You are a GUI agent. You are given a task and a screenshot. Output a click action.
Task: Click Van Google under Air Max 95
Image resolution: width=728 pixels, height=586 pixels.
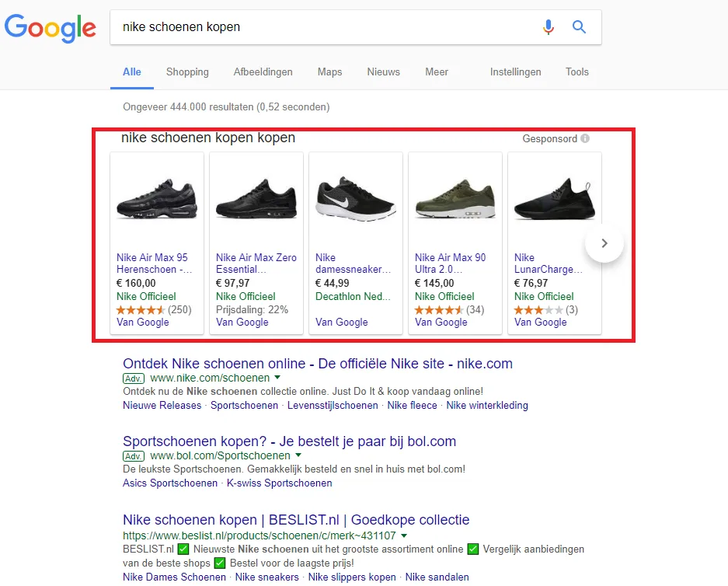(142, 323)
